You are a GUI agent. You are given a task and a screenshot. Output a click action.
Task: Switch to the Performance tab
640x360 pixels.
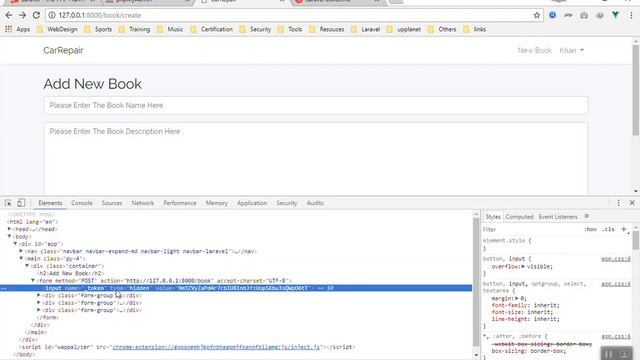point(180,203)
